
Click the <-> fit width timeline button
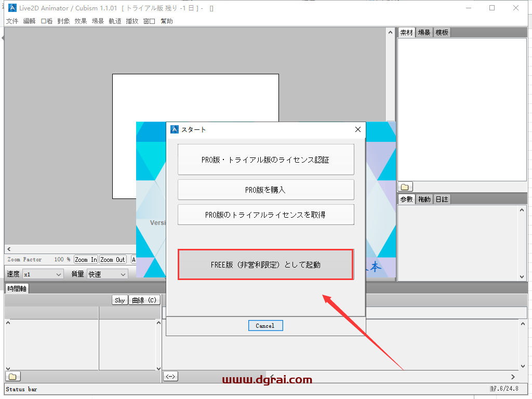point(170,376)
